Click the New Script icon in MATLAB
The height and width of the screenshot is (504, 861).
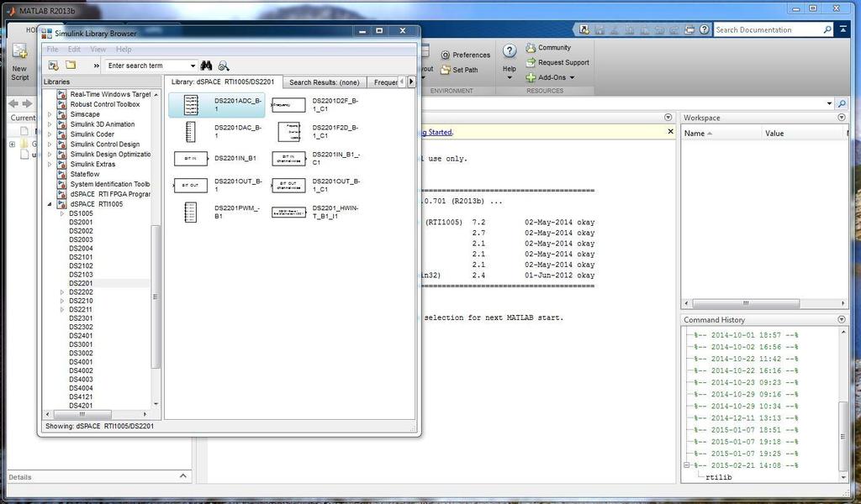click(x=20, y=62)
